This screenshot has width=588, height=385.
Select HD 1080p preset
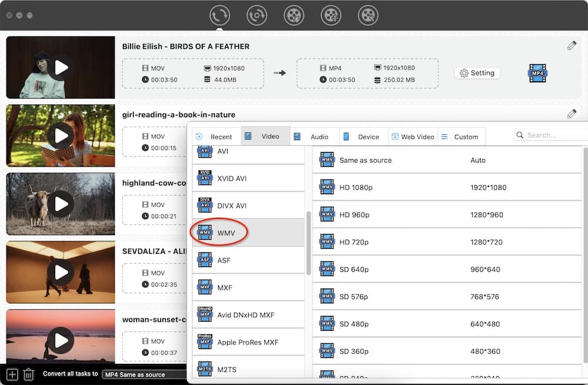coord(447,187)
